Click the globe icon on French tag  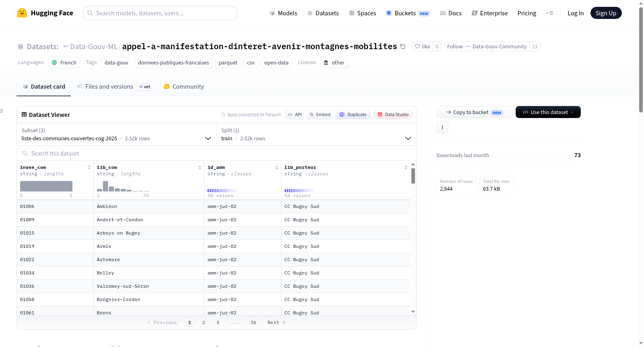click(x=54, y=62)
